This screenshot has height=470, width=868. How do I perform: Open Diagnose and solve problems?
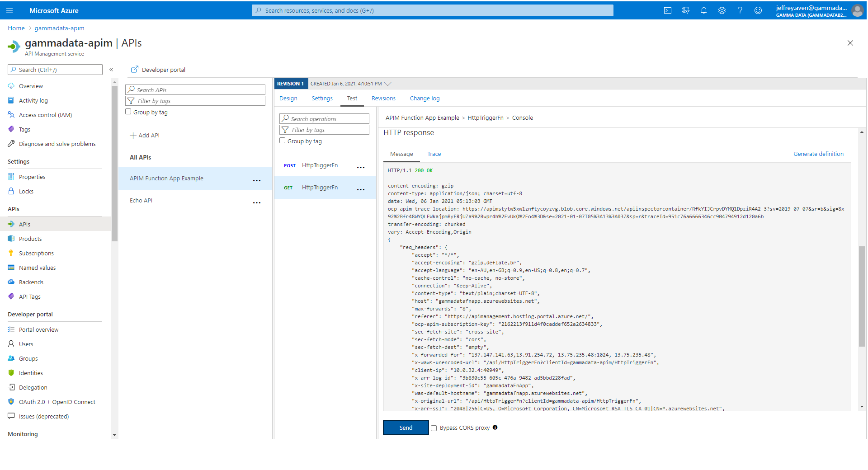[57, 144]
